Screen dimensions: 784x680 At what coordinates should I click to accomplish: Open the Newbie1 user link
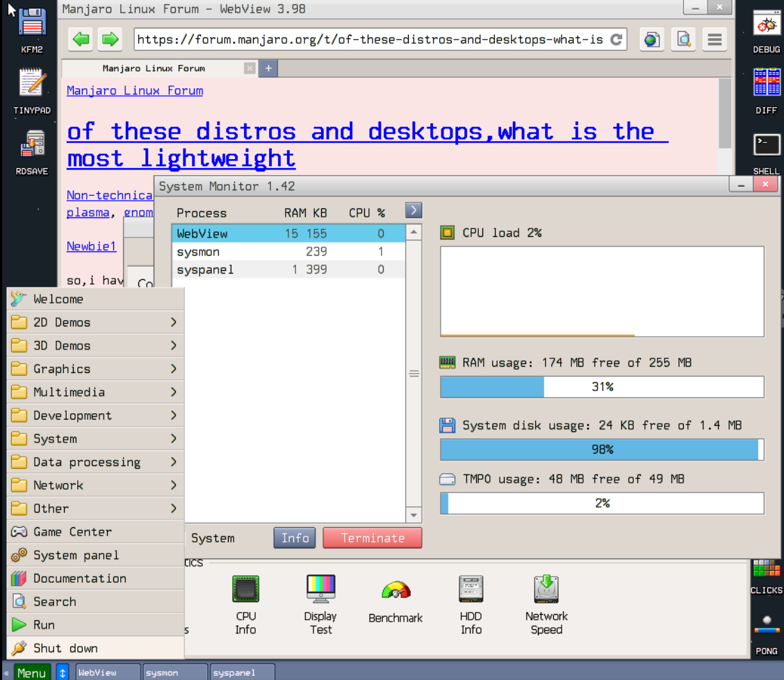pos(92,247)
